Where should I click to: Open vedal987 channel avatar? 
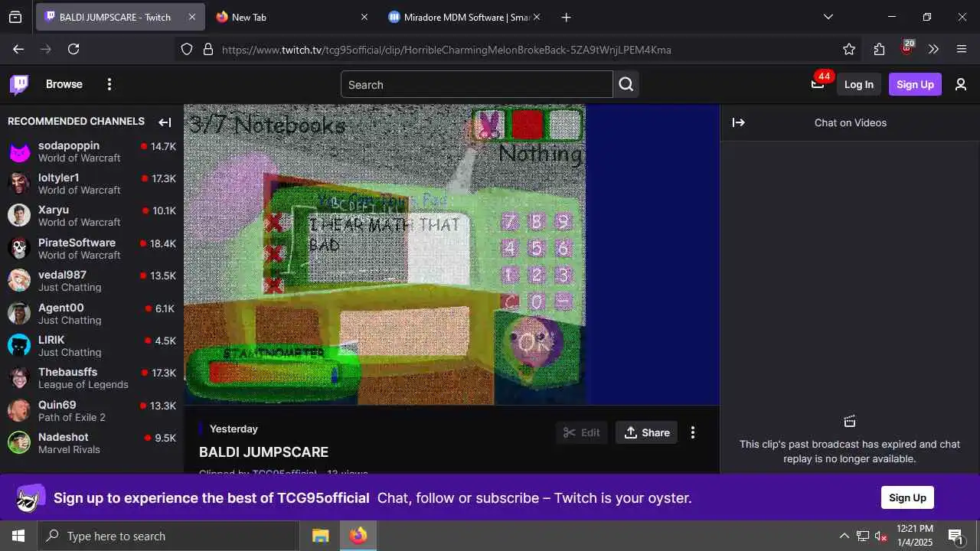click(x=19, y=281)
